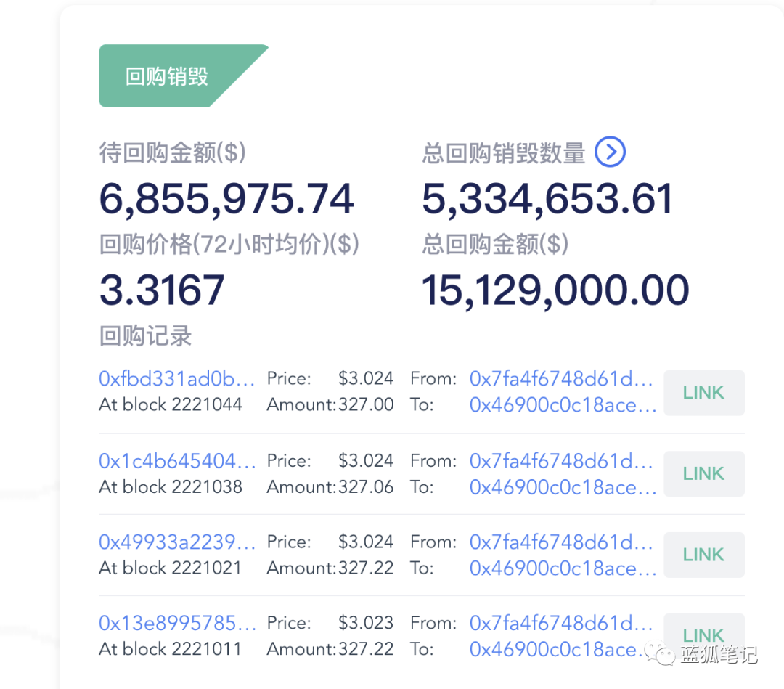784x689 pixels.
Task: Open the To address 0x46900c0c18ace in first record
Action: pos(563,405)
